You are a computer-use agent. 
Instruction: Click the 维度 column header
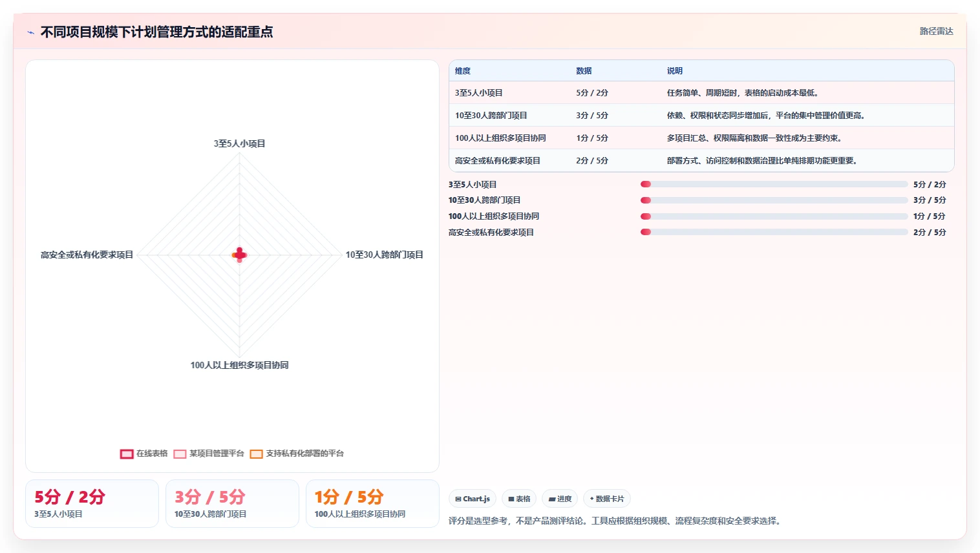click(x=463, y=71)
